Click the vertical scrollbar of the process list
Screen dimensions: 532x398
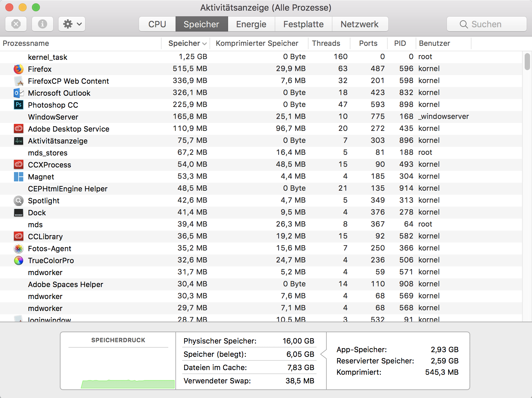527,62
